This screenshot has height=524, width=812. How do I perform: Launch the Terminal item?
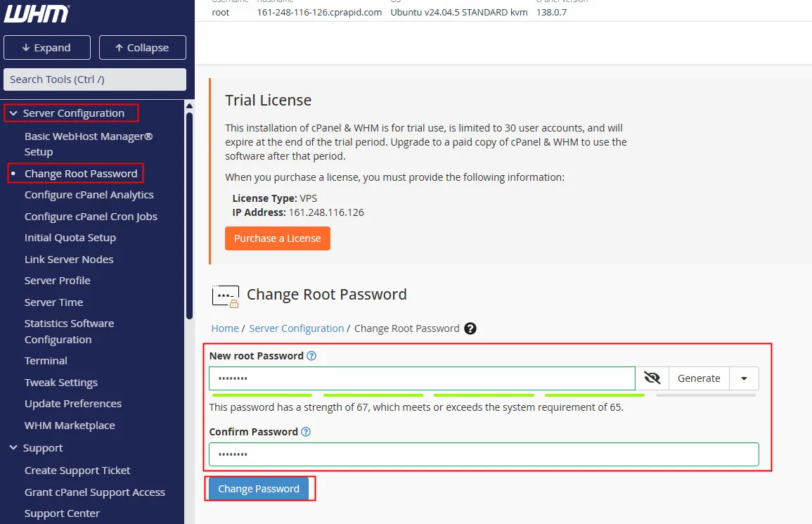[46, 361]
